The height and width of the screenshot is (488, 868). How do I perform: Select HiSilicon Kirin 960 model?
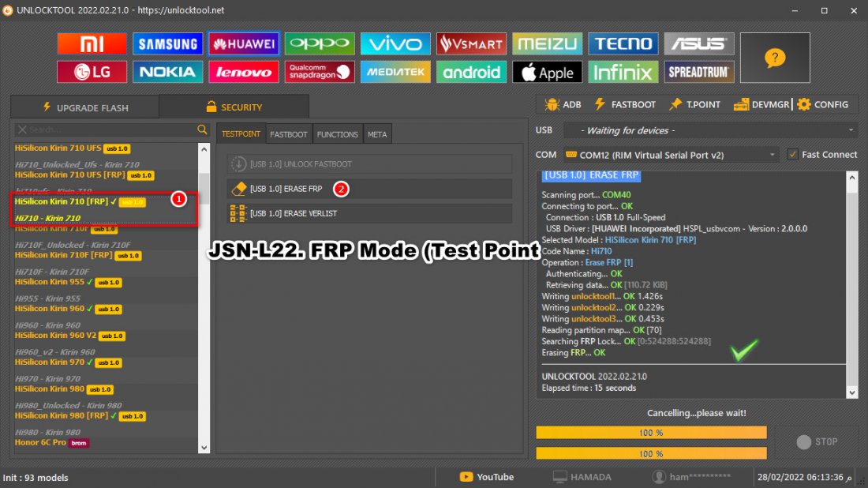click(69, 309)
